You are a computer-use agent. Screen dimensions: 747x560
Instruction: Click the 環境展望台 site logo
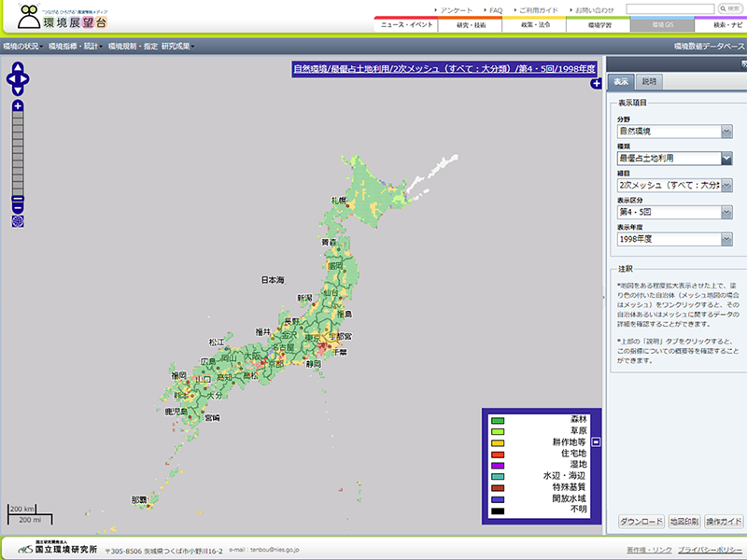(62, 17)
